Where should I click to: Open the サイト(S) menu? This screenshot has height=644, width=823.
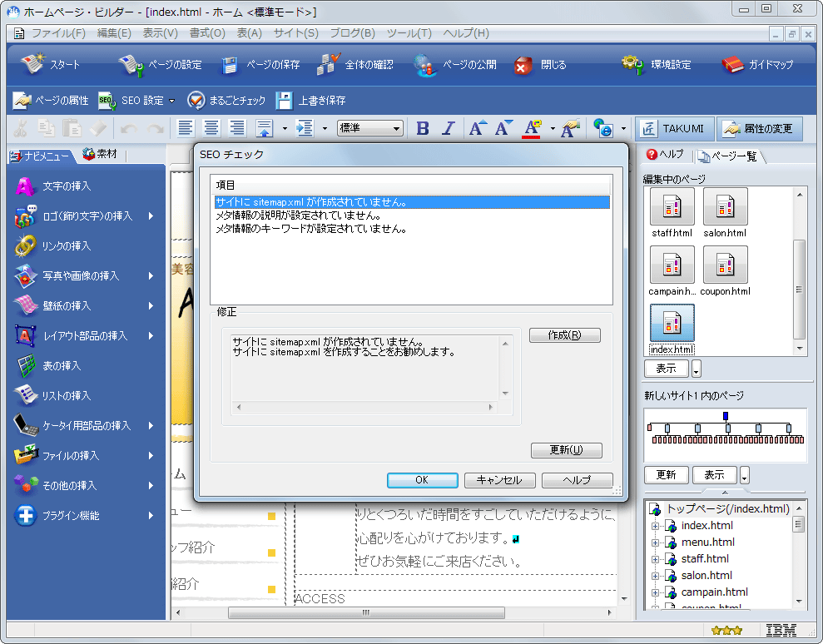coord(296,33)
